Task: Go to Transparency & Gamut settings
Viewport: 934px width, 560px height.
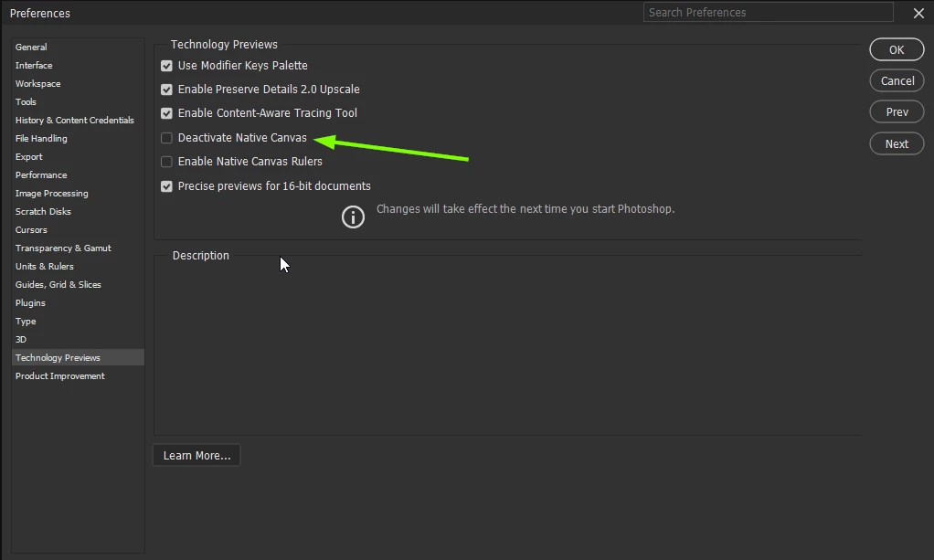Action: point(78,248)
